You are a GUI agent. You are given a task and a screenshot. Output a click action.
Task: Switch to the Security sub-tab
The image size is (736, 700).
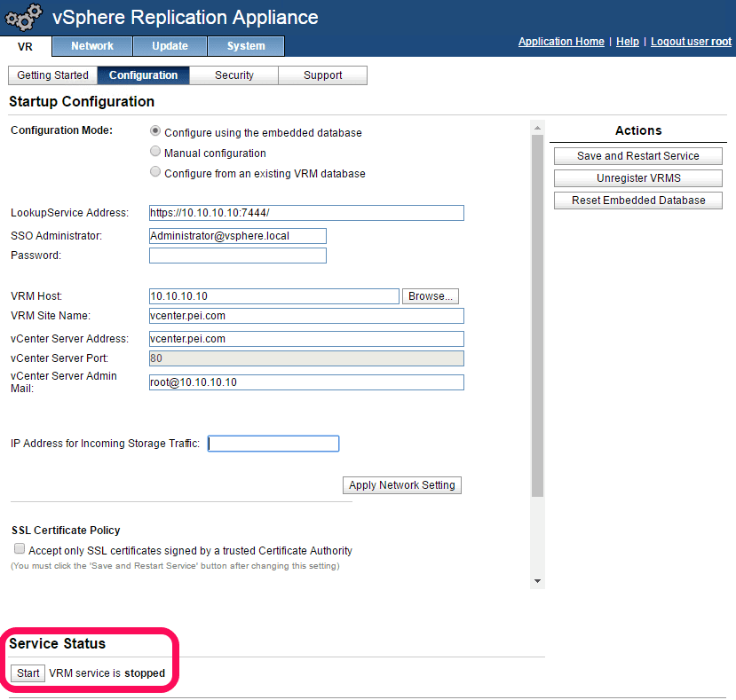point(233,75)
